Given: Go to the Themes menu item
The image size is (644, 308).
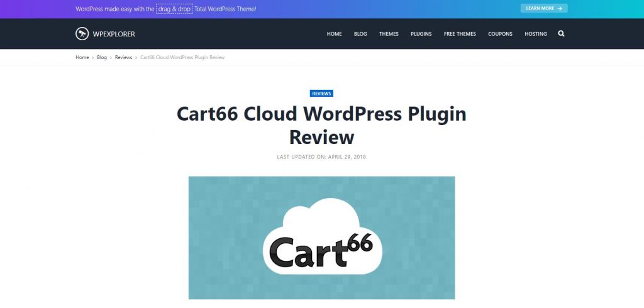Looking at the screenshot, I should tap(389, 34).
